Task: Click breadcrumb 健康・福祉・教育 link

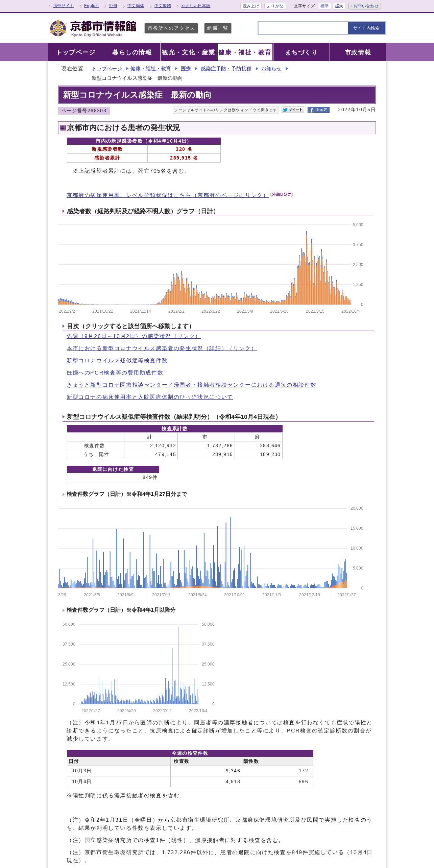Action: tap(151, 69)
